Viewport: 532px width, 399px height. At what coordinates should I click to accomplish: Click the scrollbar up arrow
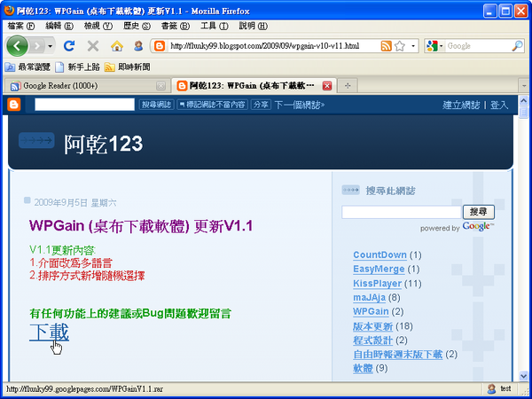[524, 100]
